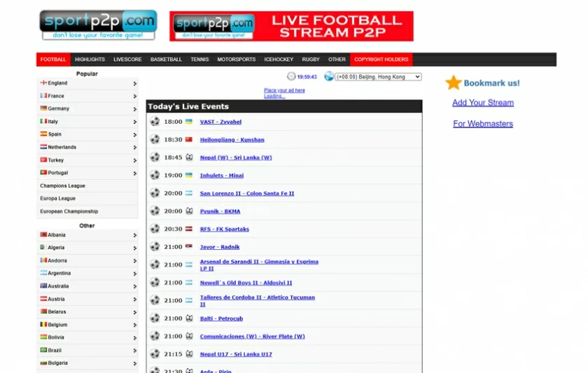Follow the Add Your Stream link

coord(483,102)
